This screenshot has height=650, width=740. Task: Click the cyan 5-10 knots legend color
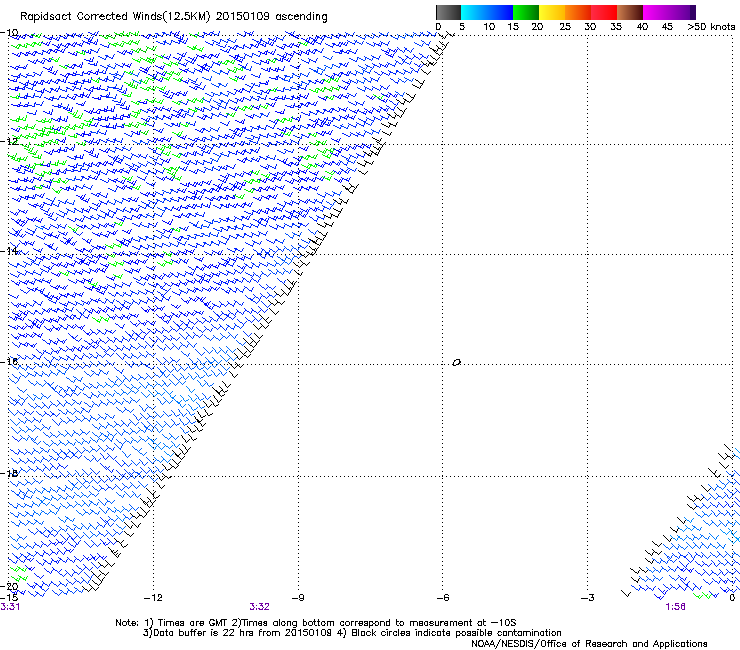[x=474, y=12]
